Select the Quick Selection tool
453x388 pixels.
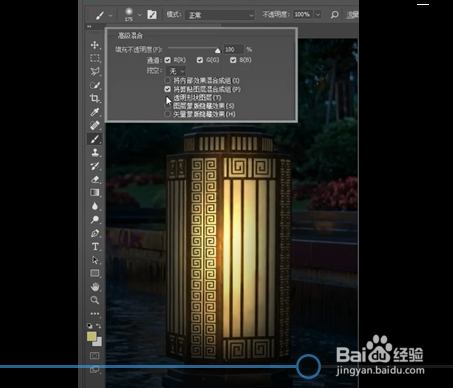[95, 85]
